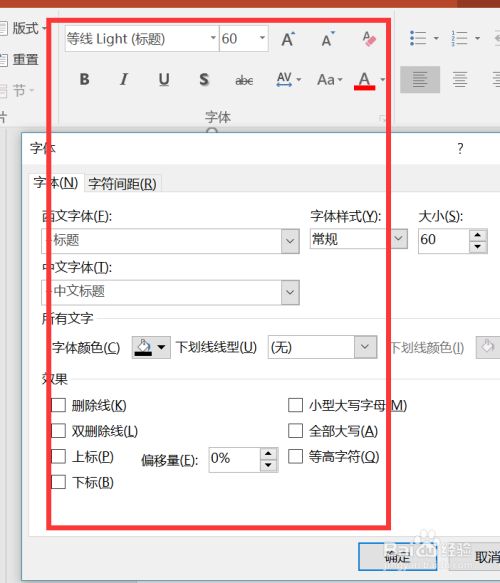Click dialog help question mark
The width and height of the screenshot is (500, 583).
tap(460, 148)
